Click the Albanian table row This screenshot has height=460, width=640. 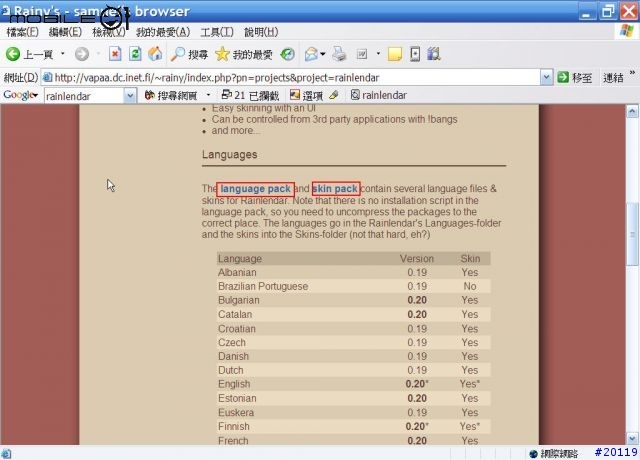[353, 272]
